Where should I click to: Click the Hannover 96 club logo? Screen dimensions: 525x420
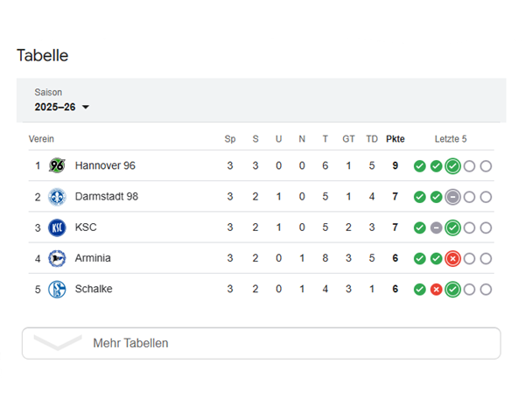click(x=57, y=165)
